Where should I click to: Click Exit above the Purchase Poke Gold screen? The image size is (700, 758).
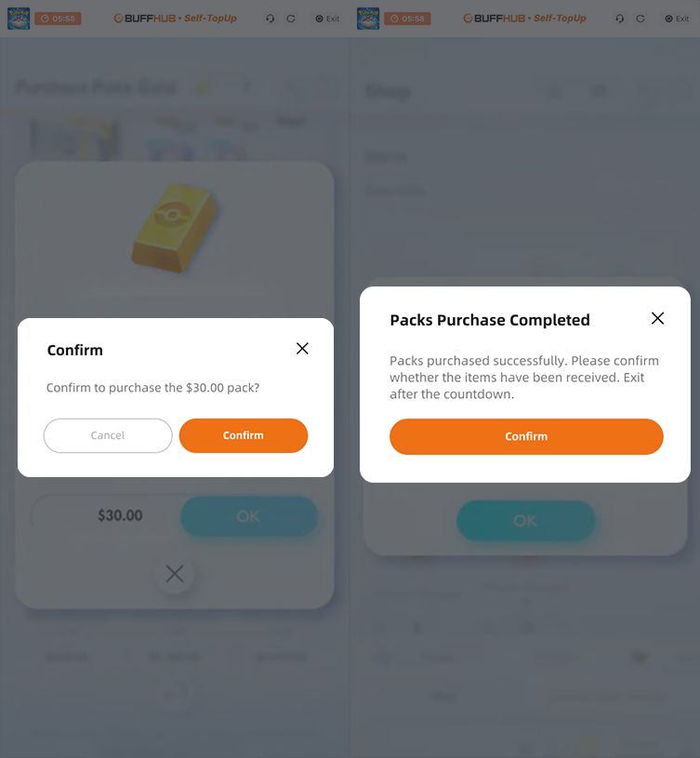click(x=326, y=19)
